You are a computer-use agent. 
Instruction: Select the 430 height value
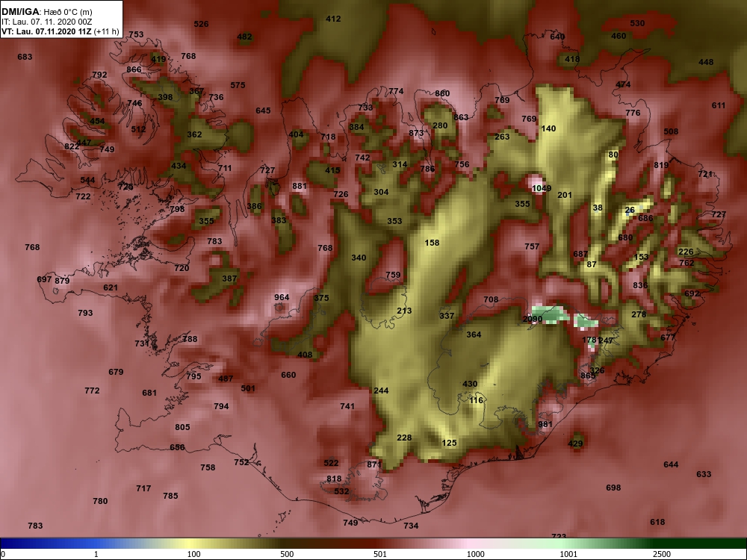[x=470, y=384]
